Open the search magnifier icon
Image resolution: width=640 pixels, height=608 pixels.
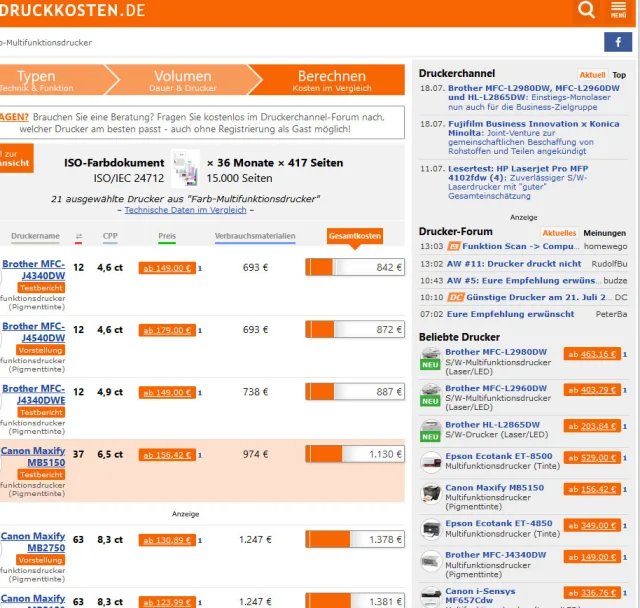[586, 11]
